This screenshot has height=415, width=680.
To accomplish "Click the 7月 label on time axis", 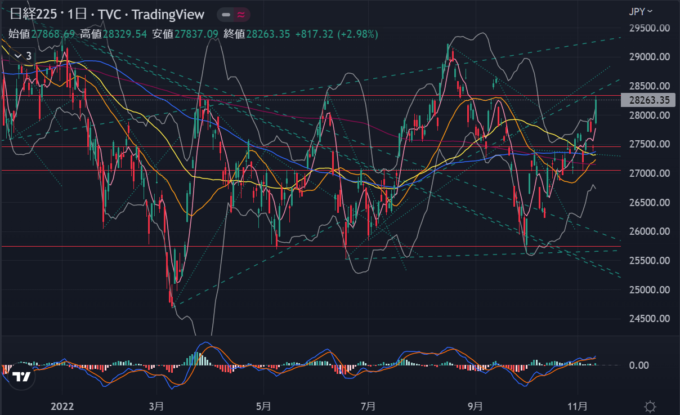I will pos(369,406).
